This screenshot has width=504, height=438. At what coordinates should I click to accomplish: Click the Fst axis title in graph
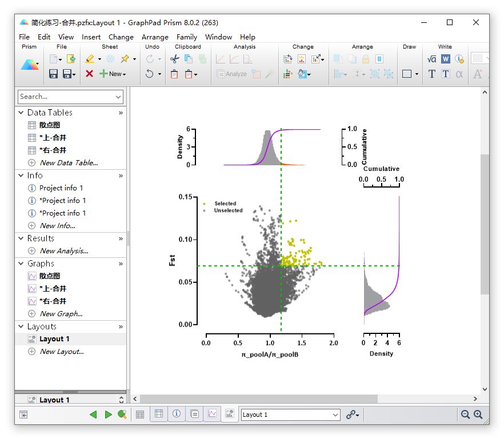click(x=173, y=260)
